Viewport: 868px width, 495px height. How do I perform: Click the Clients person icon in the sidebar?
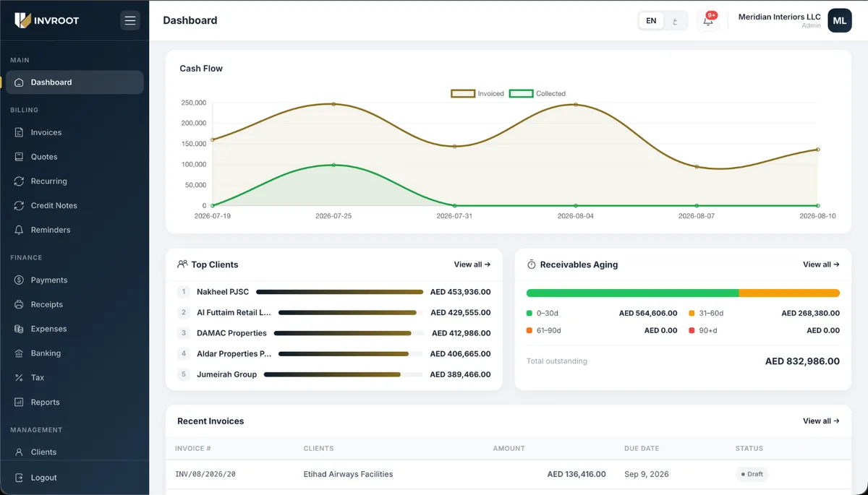(19, 452)
